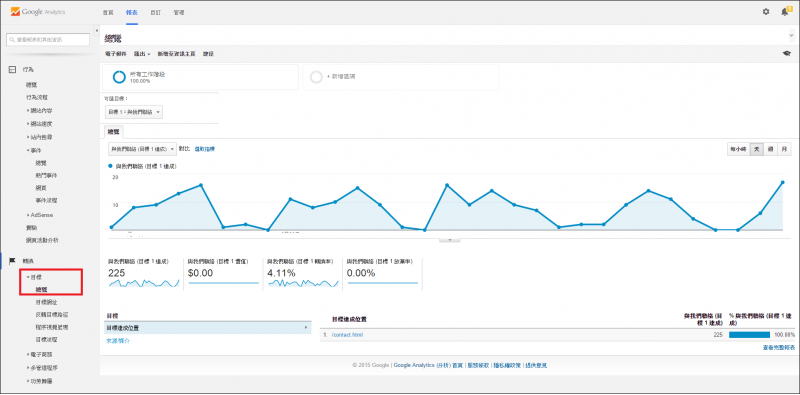Open the 管理 top navigation tab
This screenshot has height=395, width=800.
[179, 12]
